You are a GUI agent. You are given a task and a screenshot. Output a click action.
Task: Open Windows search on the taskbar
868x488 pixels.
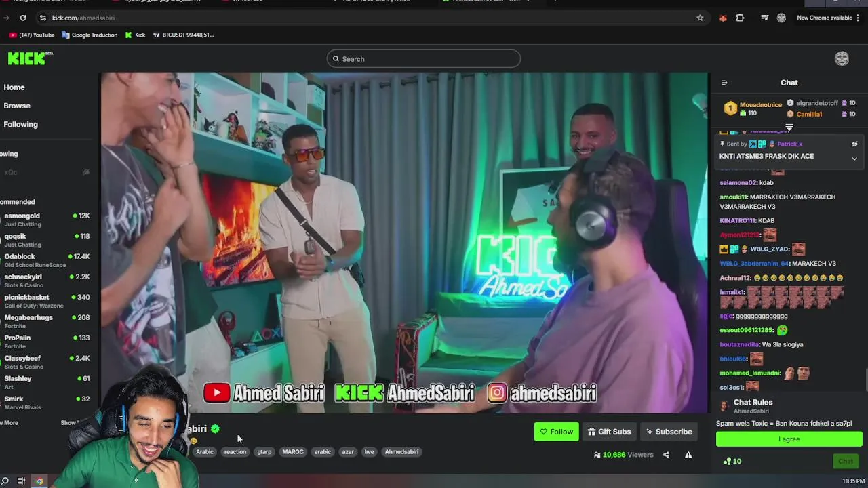pos(5,481)
